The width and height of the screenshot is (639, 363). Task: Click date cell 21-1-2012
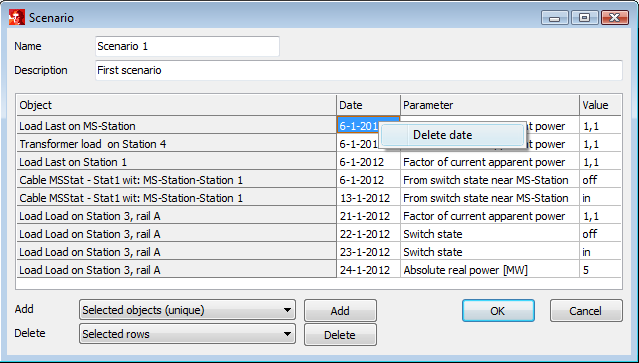(368, 216)
